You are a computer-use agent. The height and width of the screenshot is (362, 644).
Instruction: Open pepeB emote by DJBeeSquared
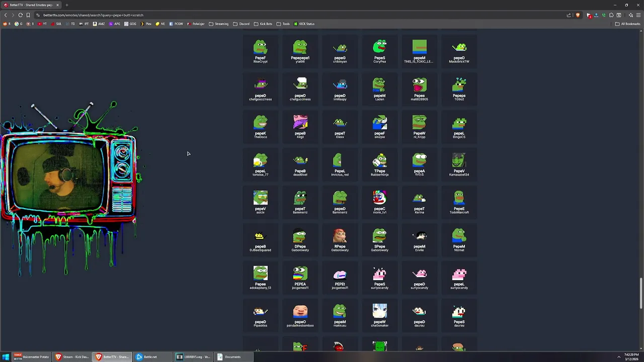(260, 239)
